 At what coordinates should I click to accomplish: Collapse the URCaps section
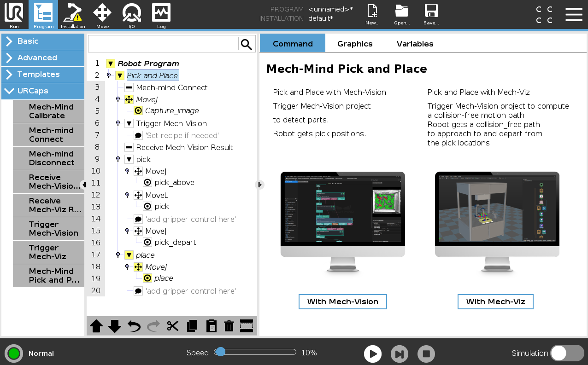click(43, 91)
